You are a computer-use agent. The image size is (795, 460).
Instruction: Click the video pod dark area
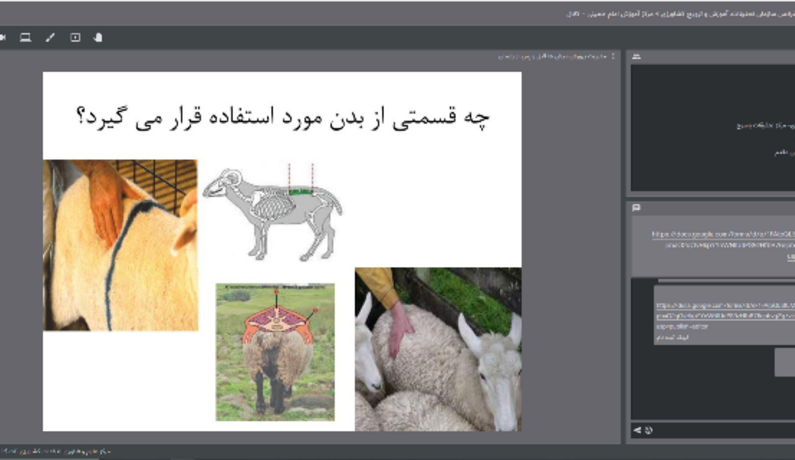[713, 128]
